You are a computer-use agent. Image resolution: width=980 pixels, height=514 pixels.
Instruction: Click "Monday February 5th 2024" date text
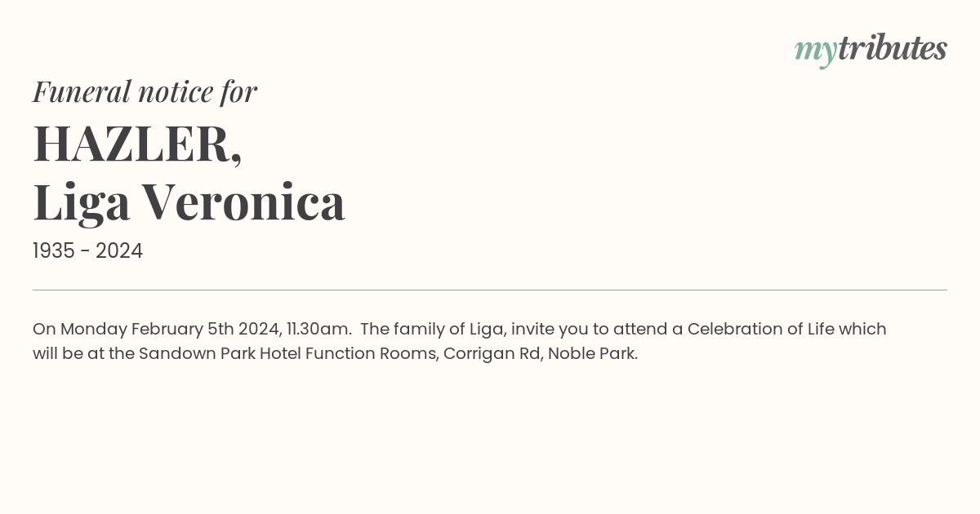click(169, 330)
